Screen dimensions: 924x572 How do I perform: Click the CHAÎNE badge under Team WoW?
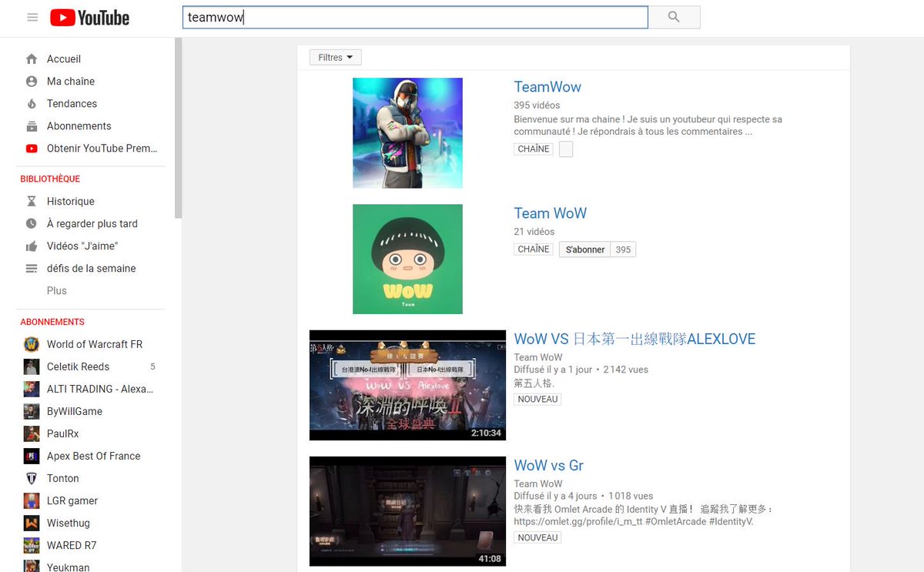click(x=534, y=249)
